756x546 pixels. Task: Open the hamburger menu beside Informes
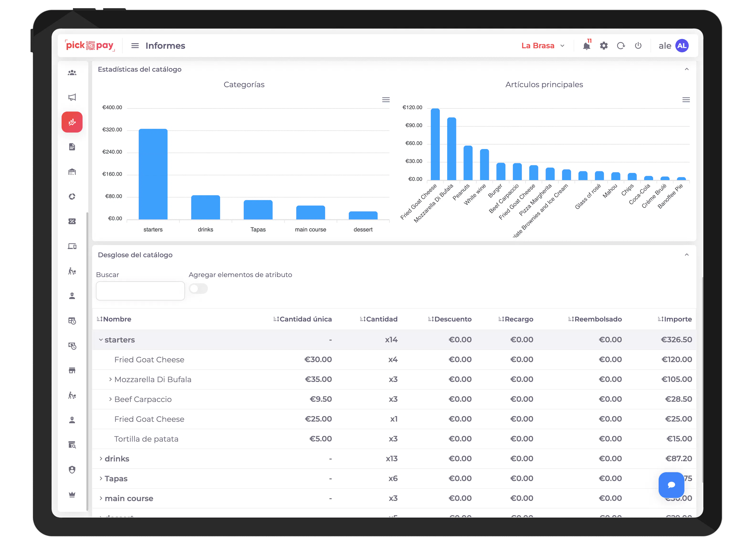pos(135,46)
